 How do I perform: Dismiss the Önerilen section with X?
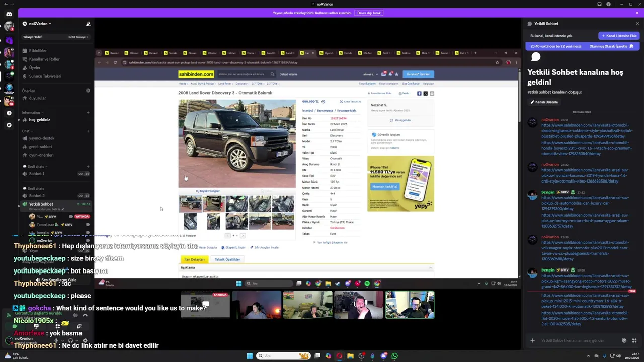click(x=88, y=90)
